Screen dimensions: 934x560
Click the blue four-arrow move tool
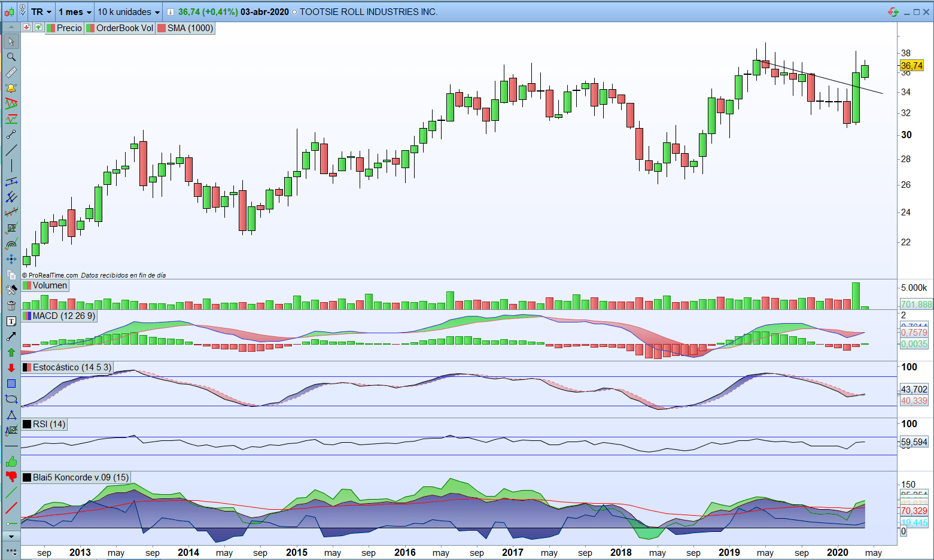click(x=11, y=259)
